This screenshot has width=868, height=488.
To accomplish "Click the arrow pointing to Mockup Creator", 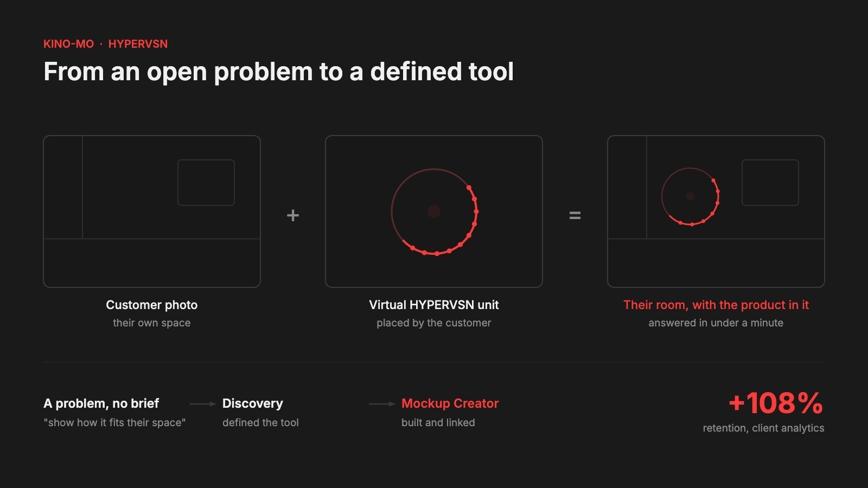I will pos(382,404).
